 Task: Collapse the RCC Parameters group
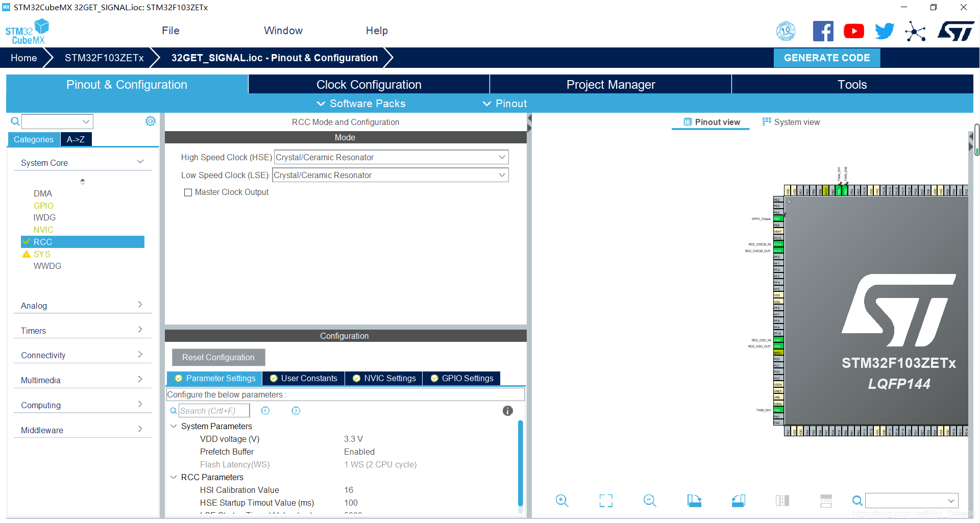(174, 477)
